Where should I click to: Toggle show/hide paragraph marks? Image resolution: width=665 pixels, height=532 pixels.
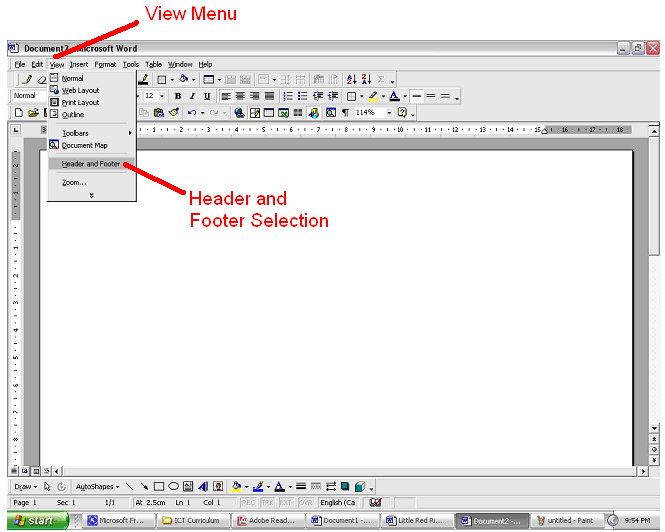[346, 112]
